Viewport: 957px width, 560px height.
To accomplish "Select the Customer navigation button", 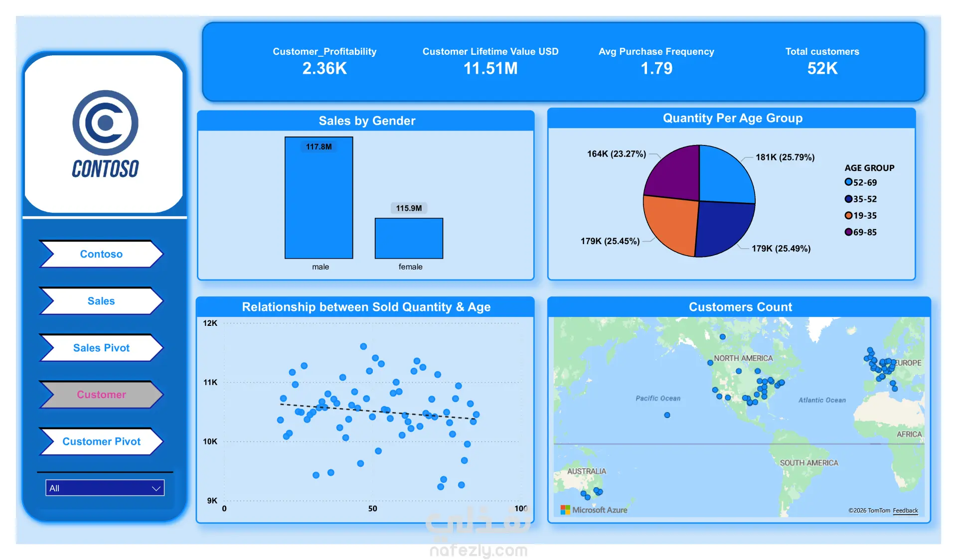I will (x=101, y=395).
